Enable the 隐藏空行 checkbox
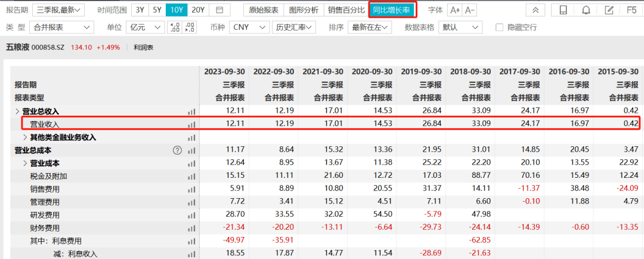 click(x=500, y=27)
